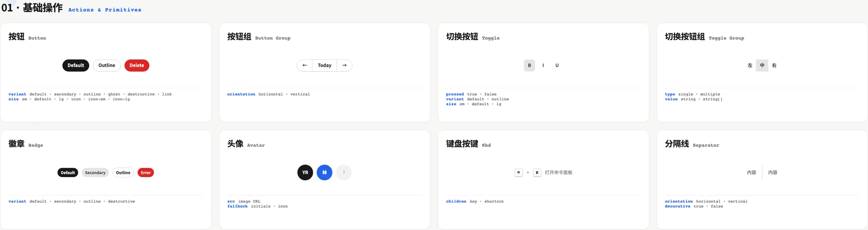868x230 pixels.
Task: Toggle the bold B button
Action: coord(529,66)
